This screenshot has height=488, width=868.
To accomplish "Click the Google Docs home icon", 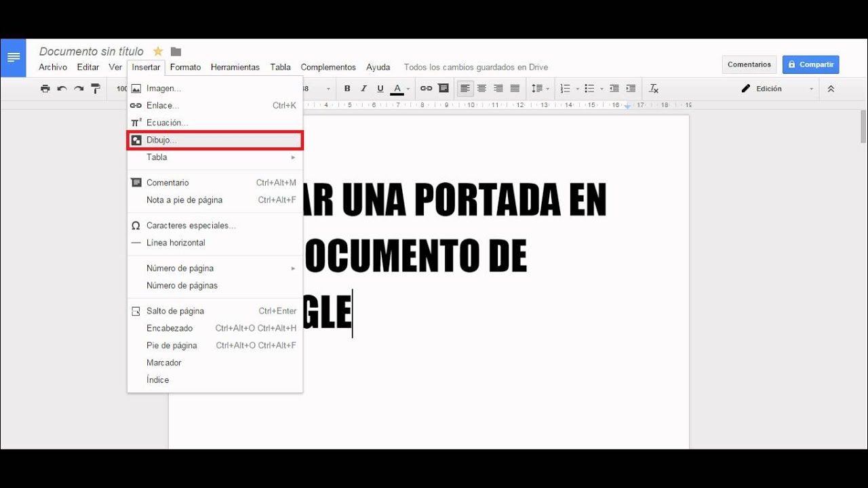I will pyautogui.click(x=13, y=58).
